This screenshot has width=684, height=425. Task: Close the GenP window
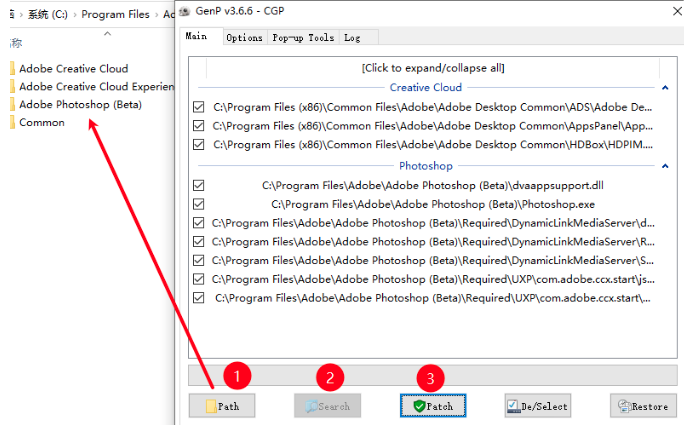pos(677,11)
